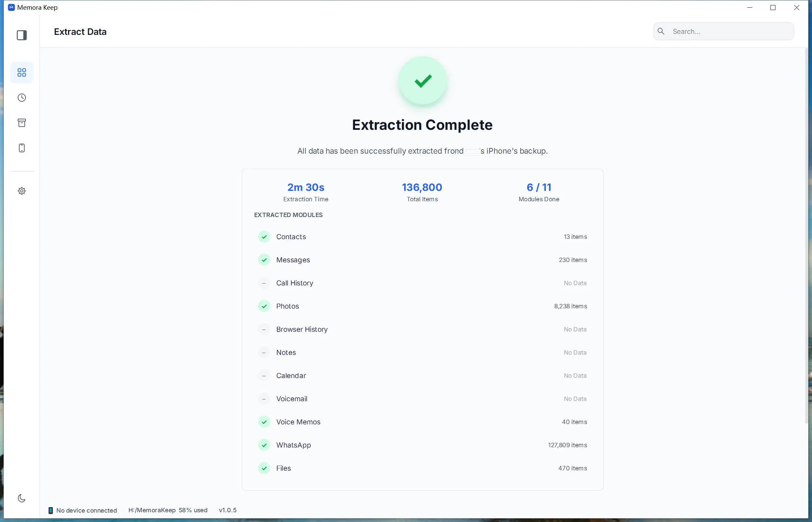812x522 pixels.
Task: Click the v1.0.5 version label
Action: click(228, 510)
